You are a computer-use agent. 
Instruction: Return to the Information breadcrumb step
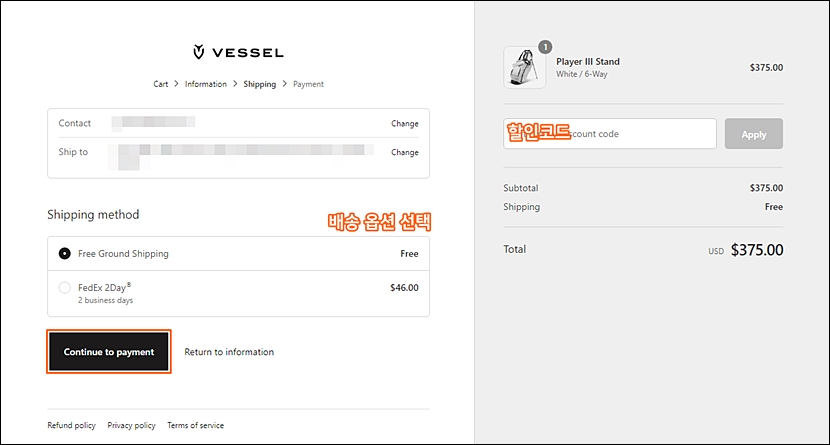tap(205, 84)
